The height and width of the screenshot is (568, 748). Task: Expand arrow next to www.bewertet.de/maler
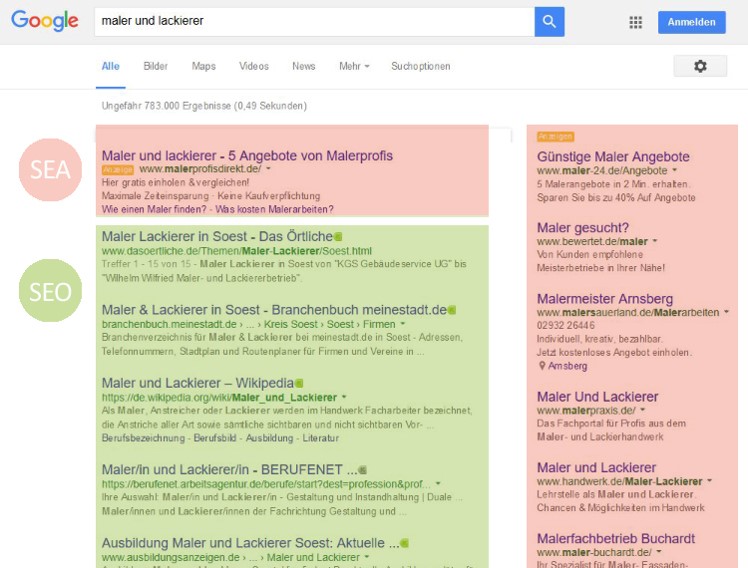655,241
